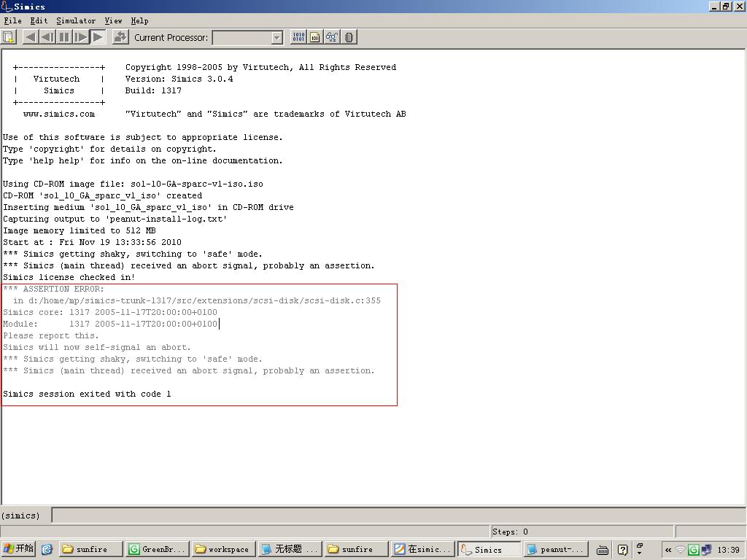Click the 'Steps: 0' status bar entry
Screen dimensions: 747x560
(x=510, y=532)
